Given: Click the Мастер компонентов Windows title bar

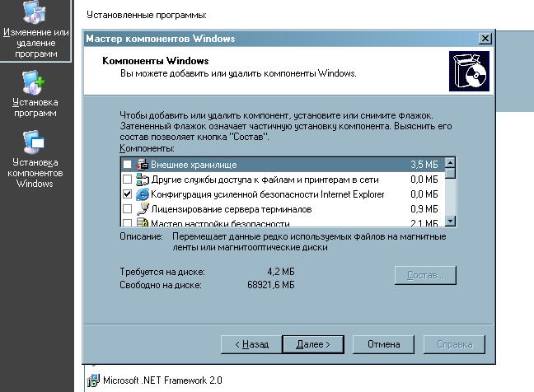Looking at the screenshot, I should 281,39.
